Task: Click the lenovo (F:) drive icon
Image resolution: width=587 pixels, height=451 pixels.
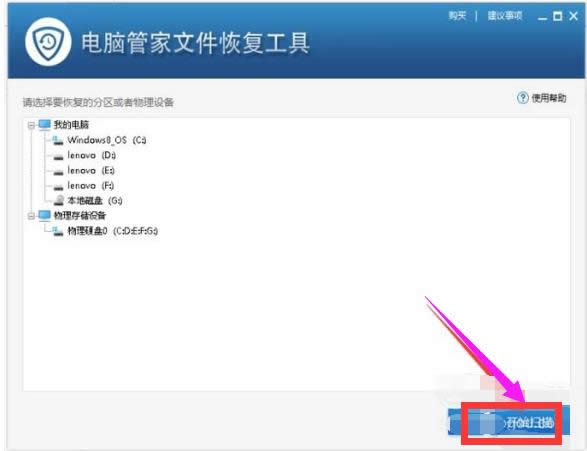Action: click(58, 186)
